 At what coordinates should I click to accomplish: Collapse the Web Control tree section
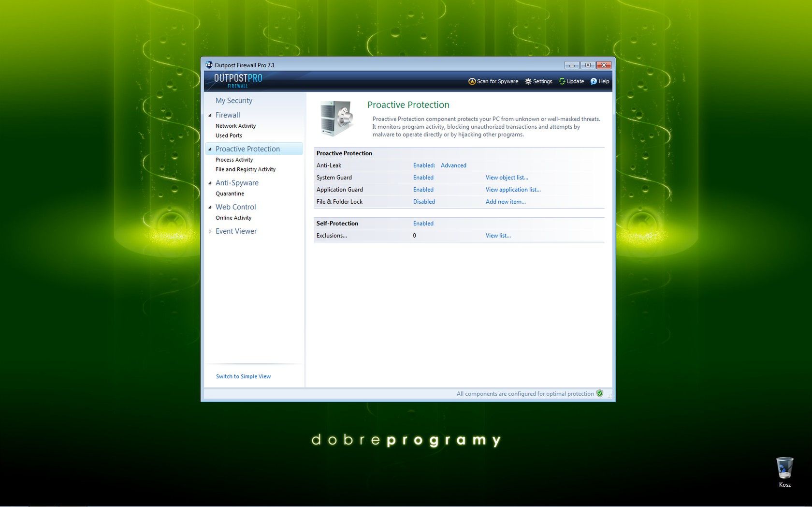coord(210,207)
